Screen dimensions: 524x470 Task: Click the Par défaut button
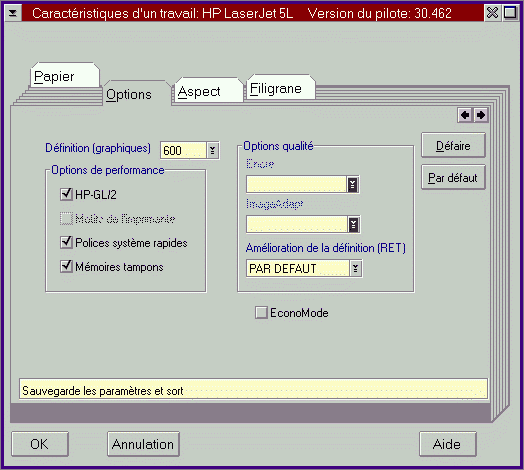click(x=453, y=178)
